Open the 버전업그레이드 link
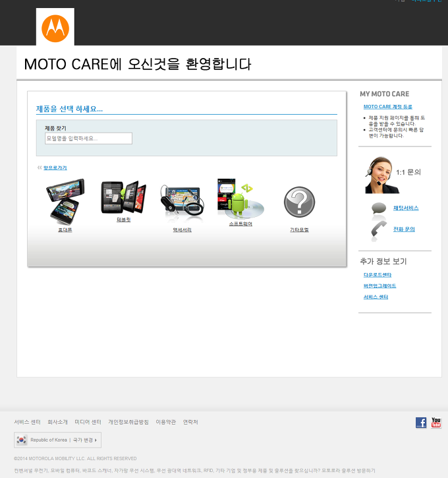This screenshot has width=448, height=478. point(379,286)
